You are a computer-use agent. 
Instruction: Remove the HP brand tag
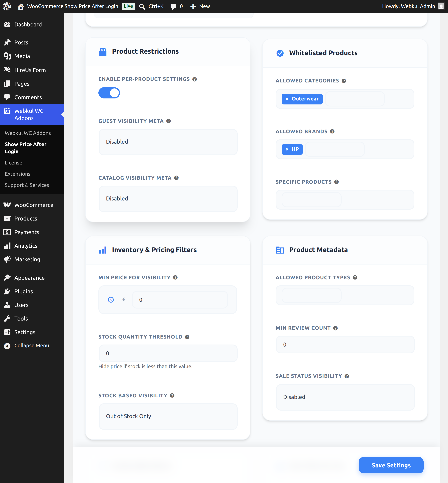[x=287, y=149]
